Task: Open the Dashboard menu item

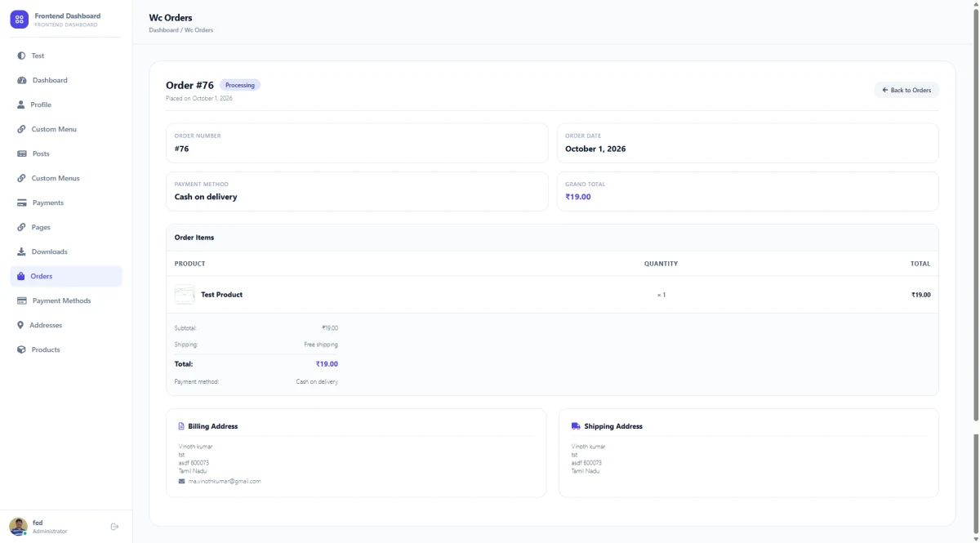Action: 66,80
